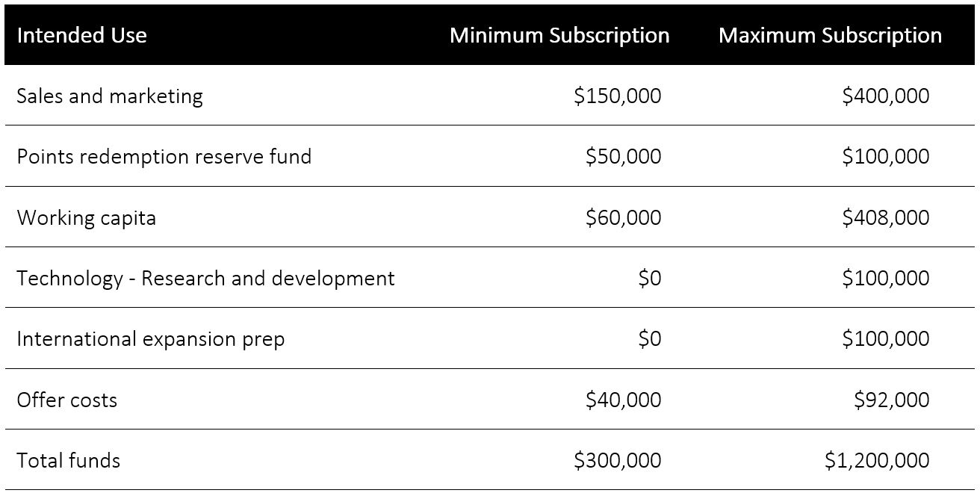Click the $92,000 offer costs value
Screen dimensions: 980x493
coord(892,400)
